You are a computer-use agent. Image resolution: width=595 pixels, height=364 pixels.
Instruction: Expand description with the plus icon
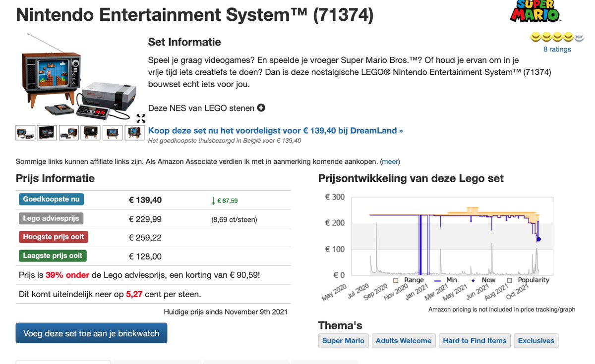tap(261, 108)
